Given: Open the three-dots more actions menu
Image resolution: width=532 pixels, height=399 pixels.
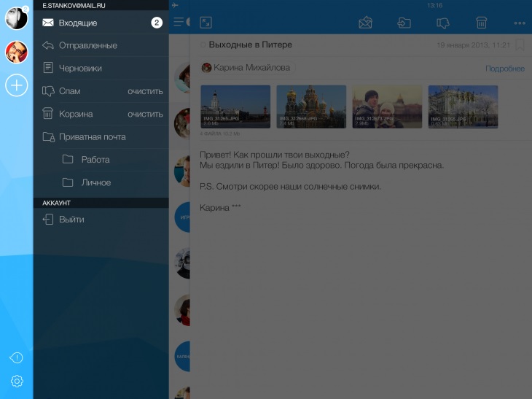Looking at the screenshot, I should [520, 23].
